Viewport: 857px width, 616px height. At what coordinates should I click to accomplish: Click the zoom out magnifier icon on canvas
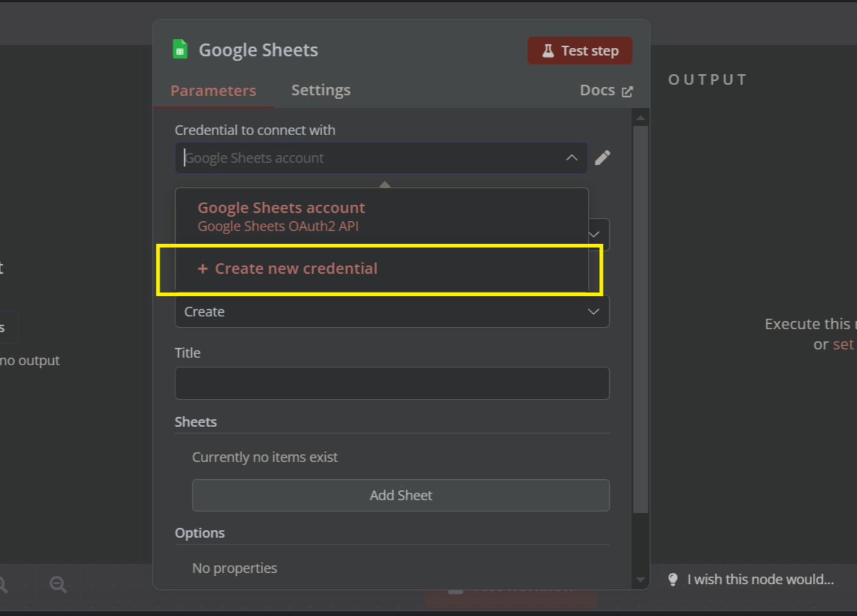(58, 585)
